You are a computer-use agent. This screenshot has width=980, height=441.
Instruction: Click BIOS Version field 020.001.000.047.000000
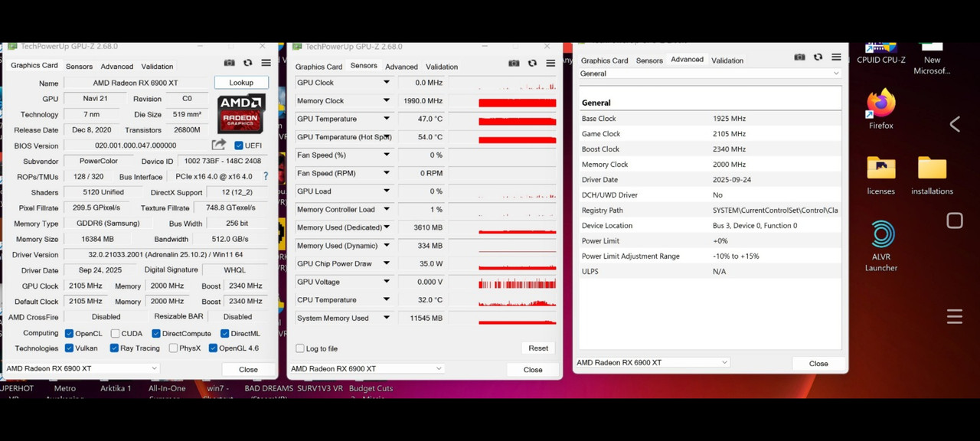click(135, 145)
